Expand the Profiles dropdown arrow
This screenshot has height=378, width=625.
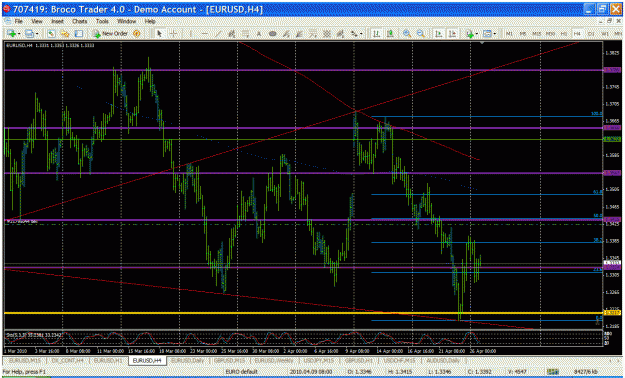click(x=37, y=34)
